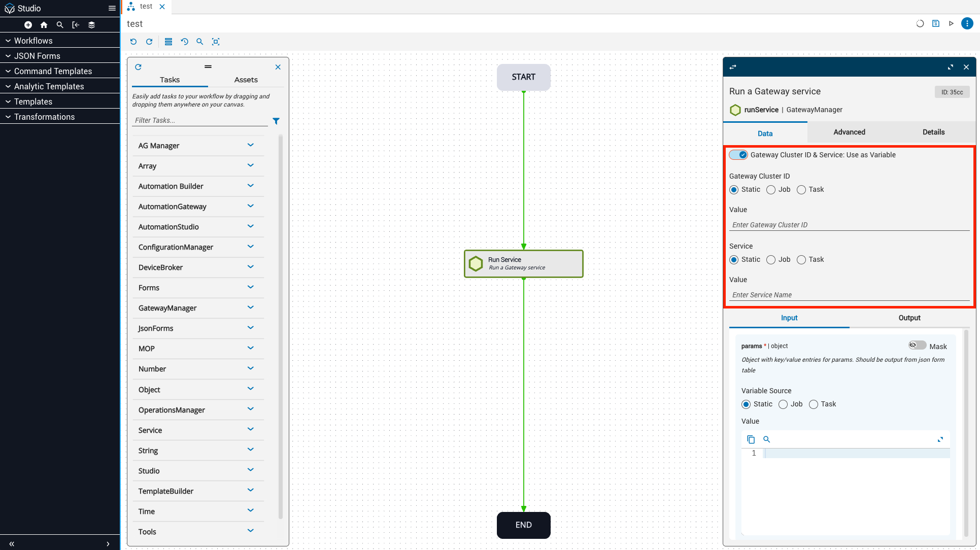
Task: Select Job radio under Gateway Cluster ID
Action: point(771,190)
